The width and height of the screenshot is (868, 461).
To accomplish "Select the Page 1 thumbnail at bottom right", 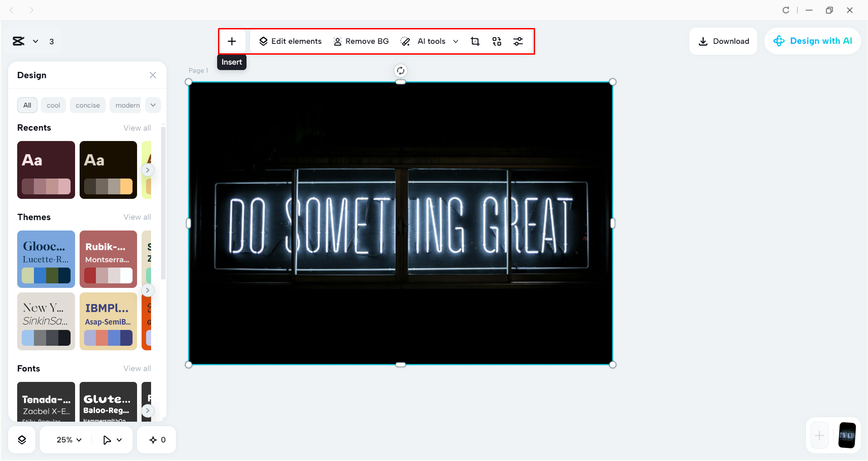I will click(x=847, y=435).
